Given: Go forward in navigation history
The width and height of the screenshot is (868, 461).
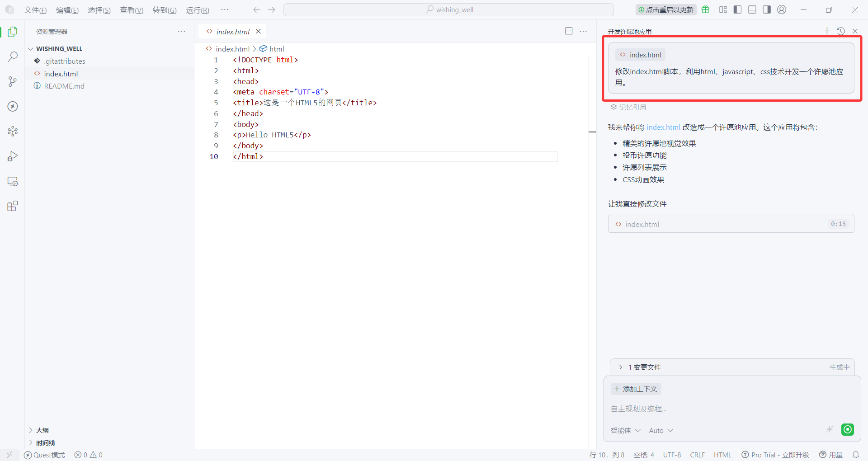Looking at the screenshot, I should [271, 9].
